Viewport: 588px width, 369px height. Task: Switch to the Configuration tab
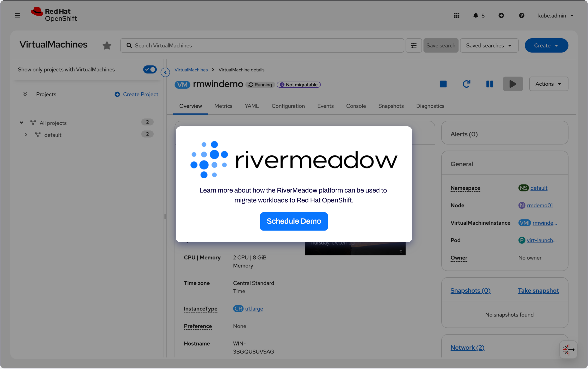(x=288, y=106)
